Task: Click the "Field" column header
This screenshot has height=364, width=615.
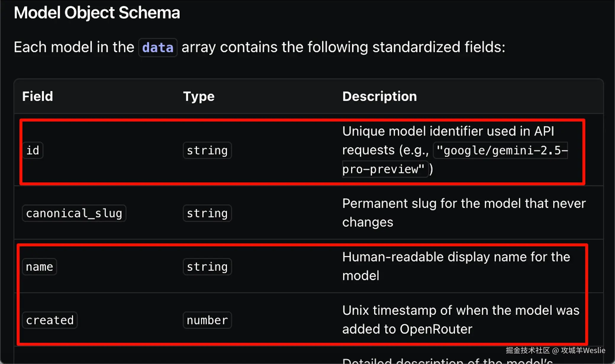Action: pos(38,96)
